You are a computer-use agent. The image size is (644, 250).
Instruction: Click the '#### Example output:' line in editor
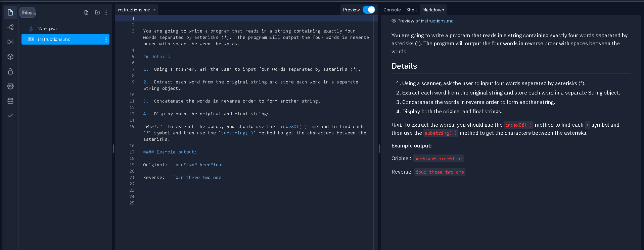pos(170,152)
